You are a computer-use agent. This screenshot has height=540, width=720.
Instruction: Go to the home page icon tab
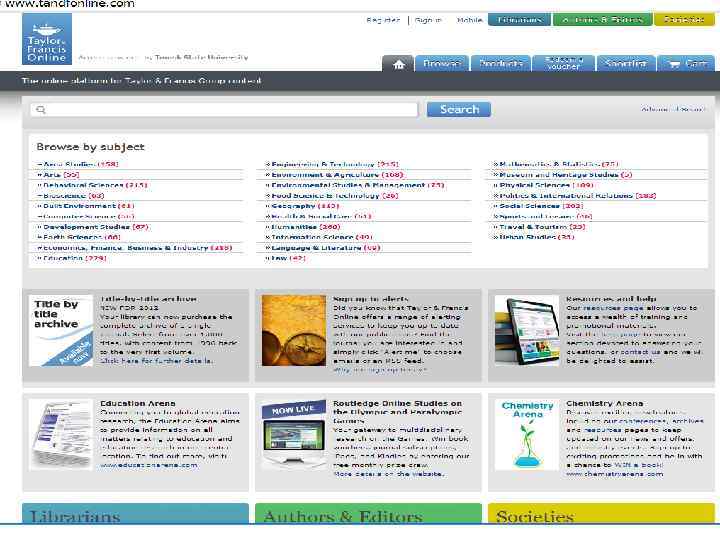coord(398,64)
